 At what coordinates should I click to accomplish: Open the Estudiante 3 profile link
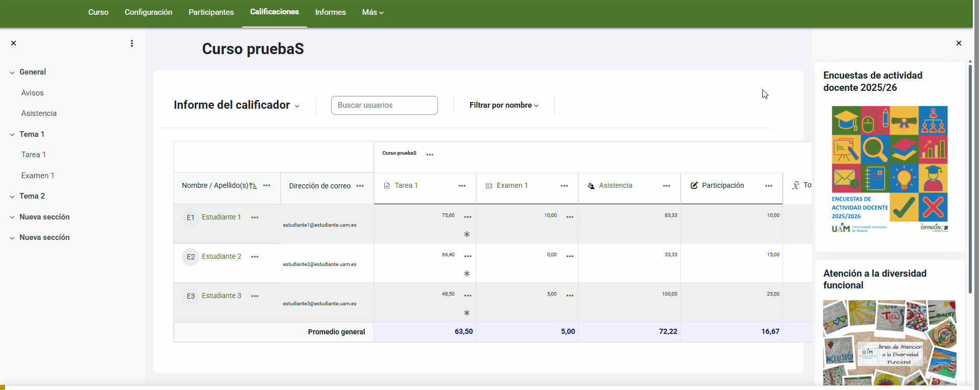coord(221,296)
